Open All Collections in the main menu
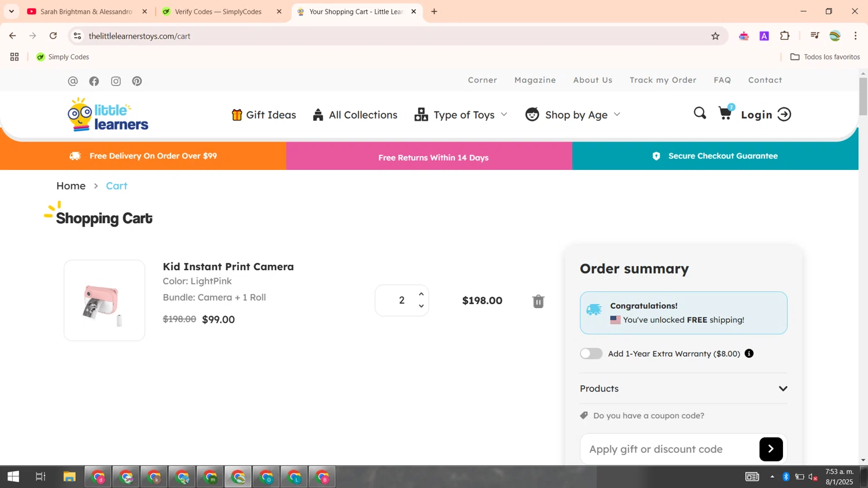The image size is (868, 488). [x=355, y=114]
